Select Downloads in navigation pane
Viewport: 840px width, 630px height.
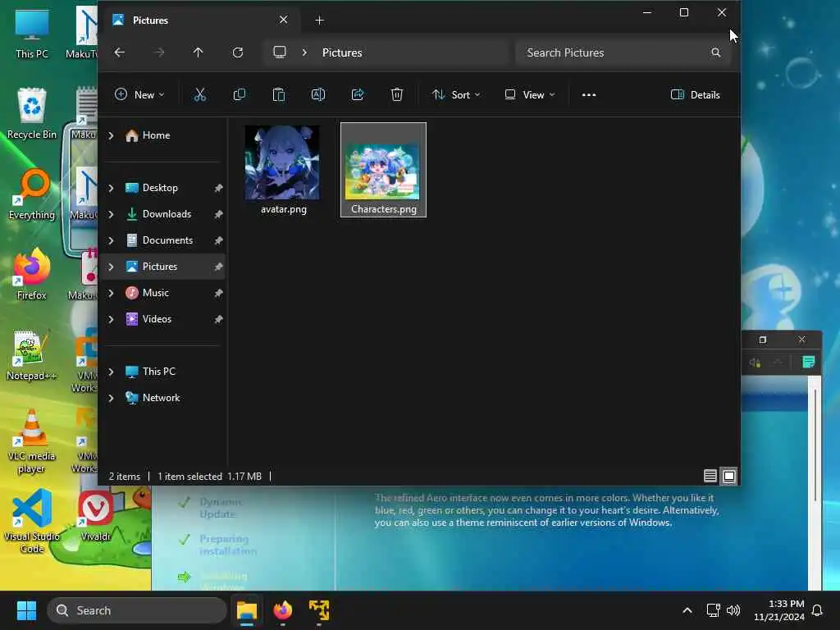tap(167, 214)
